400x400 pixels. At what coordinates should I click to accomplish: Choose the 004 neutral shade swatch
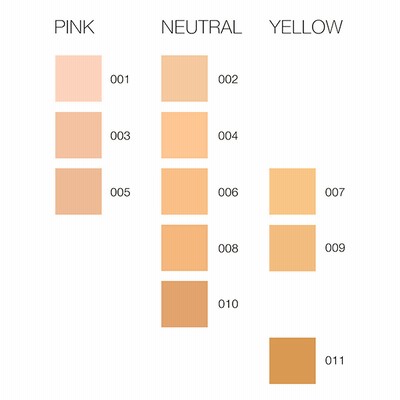point(184,135)
